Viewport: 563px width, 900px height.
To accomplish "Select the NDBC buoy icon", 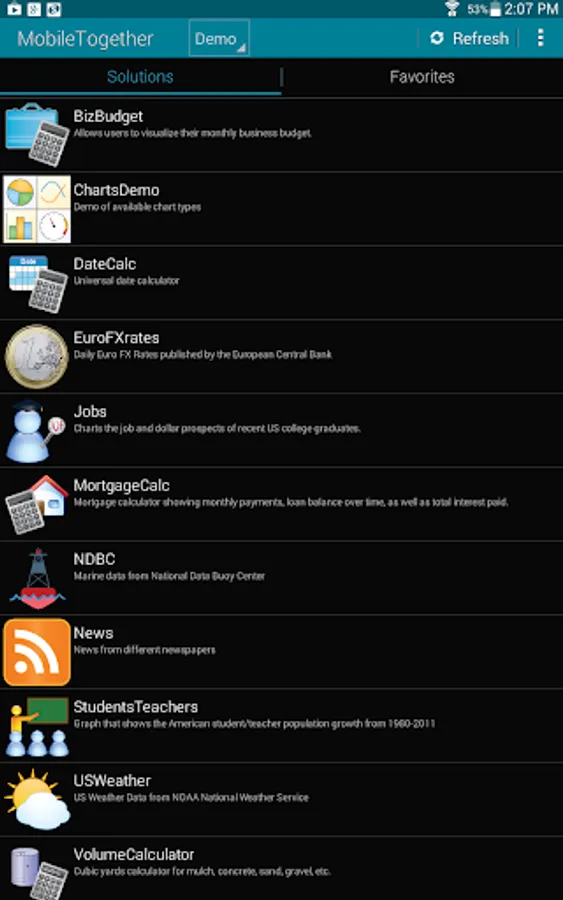I will [x=38, y=579].
